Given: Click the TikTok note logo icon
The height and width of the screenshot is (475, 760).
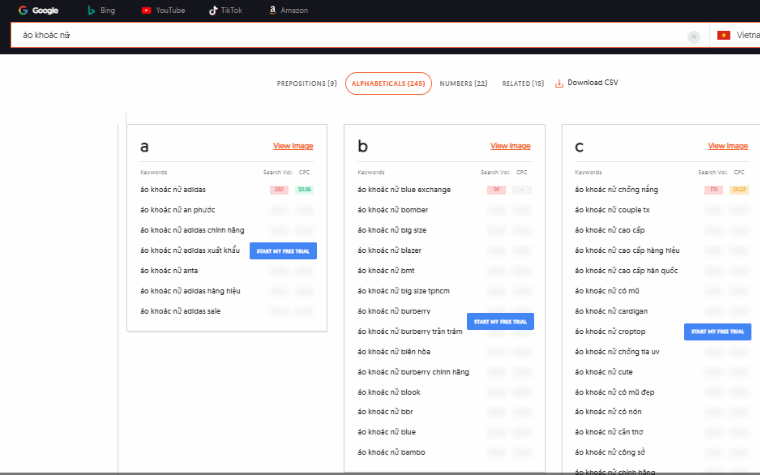Looking at the screenshot, I should point(213,10).
